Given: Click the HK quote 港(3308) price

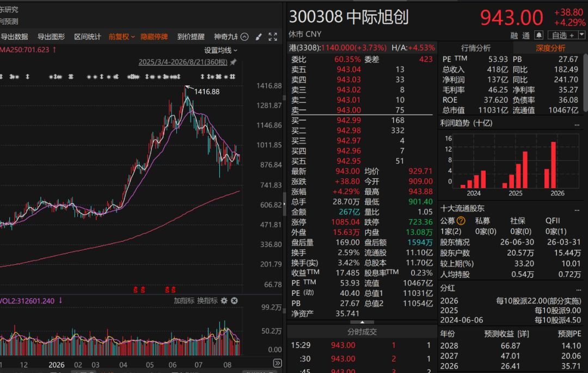Looking at the screenshot, I should coord(338,48).
